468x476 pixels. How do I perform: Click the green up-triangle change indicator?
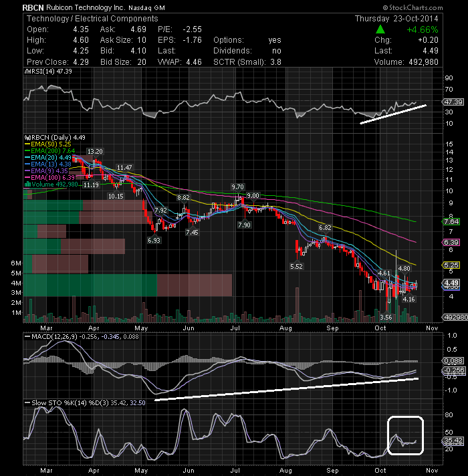380,29
